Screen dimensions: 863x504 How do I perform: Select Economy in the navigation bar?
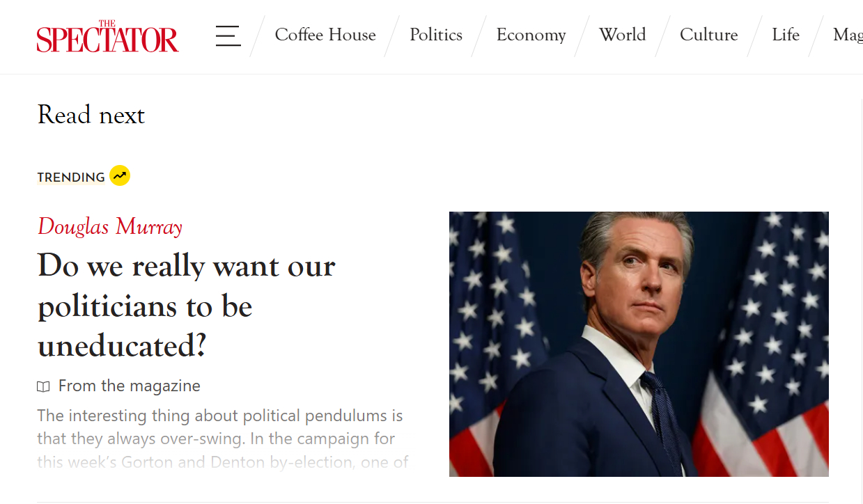tap(531, 35)
